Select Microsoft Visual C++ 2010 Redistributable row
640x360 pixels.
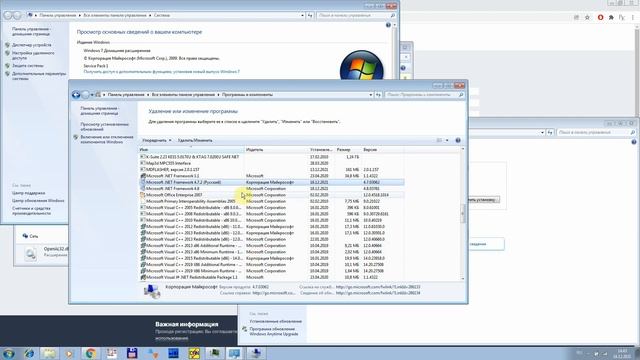pyautogui.click(x=271, y=220)
